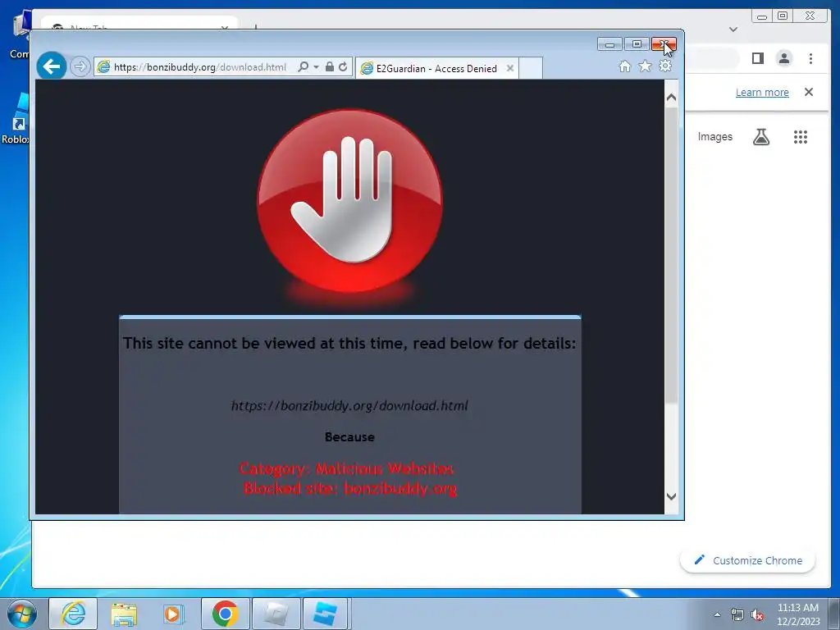
Task: Open the Roblox Player taskbar icon
Action: pyautogui.click(x=276, y=614)
